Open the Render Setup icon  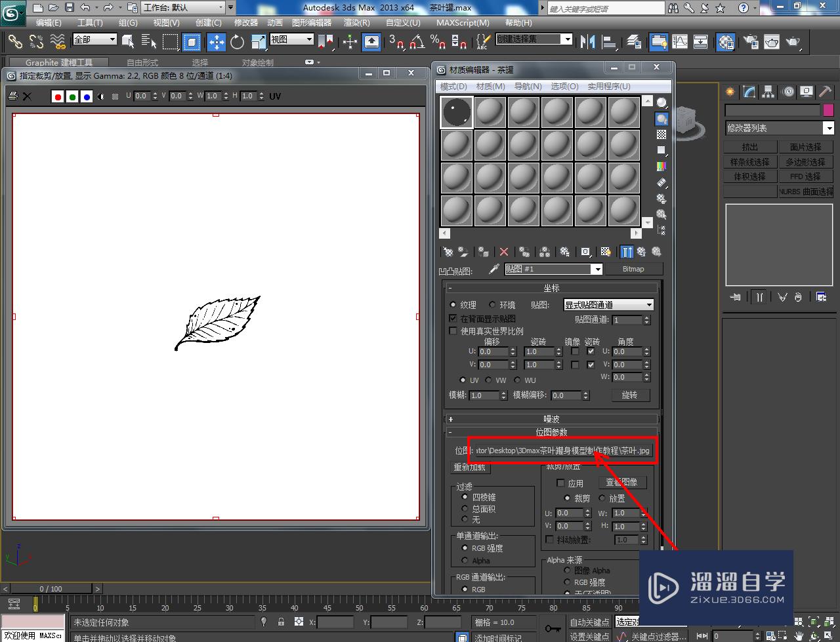[751, 42]
